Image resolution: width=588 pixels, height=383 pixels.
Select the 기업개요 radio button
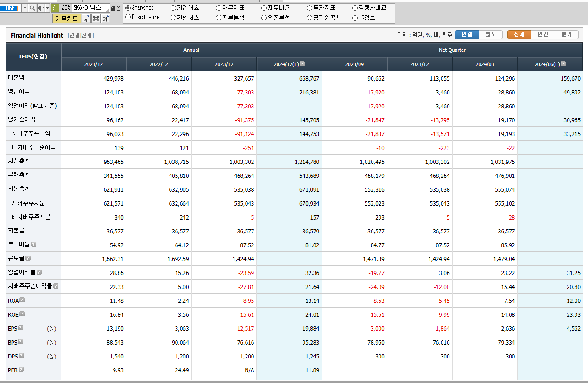point(173,8)
